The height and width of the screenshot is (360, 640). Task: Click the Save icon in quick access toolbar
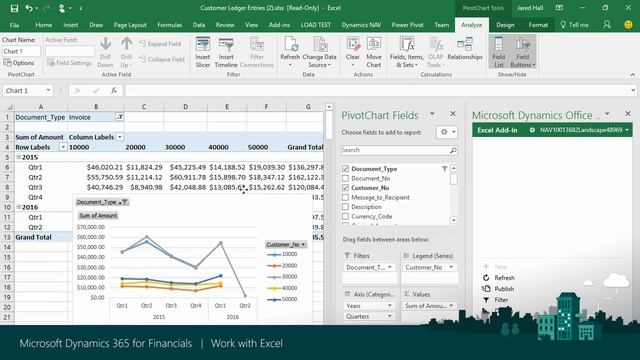click(14, 8)
